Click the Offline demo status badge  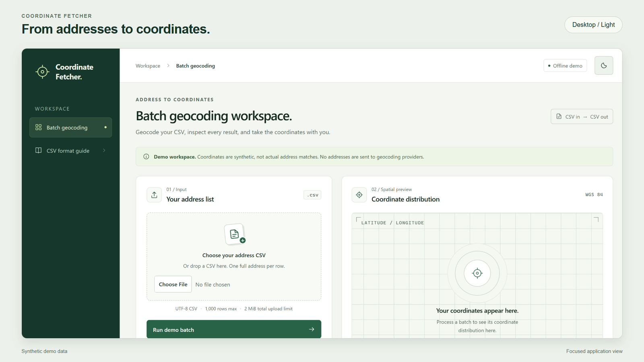pos(565,66)
